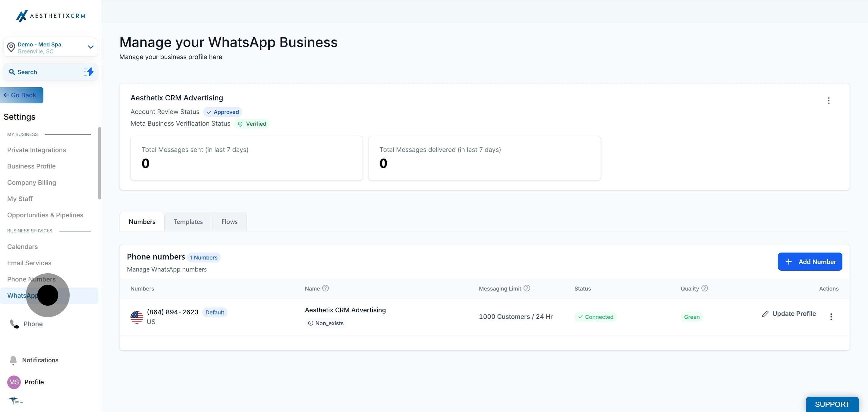The width and height of the screenshot is (868, 412).
Task: Click the Add Number button
Action: [810, 262]
